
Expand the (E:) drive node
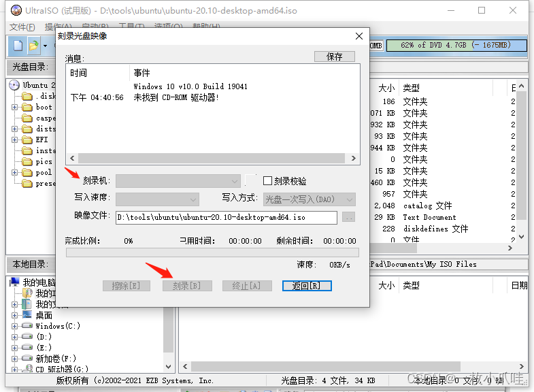point(14,348)
